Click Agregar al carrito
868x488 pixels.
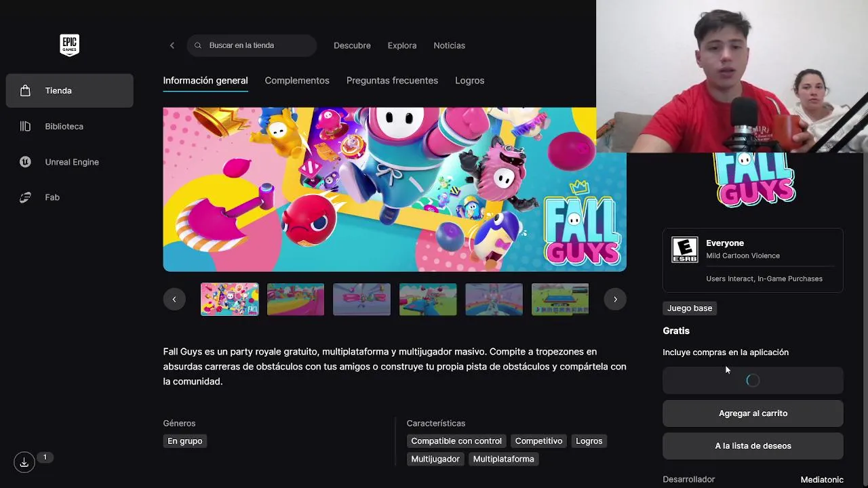(x=753, y=413)
